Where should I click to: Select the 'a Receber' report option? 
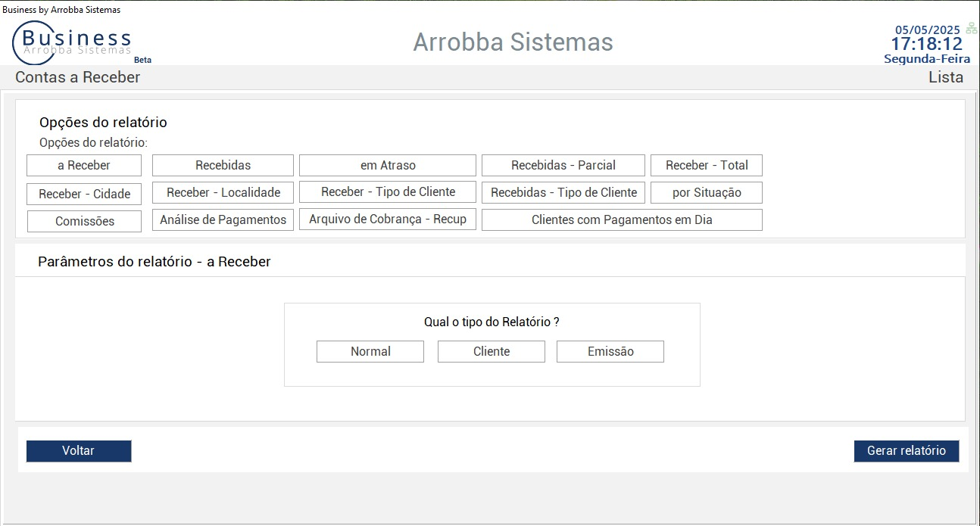[84, 166]
